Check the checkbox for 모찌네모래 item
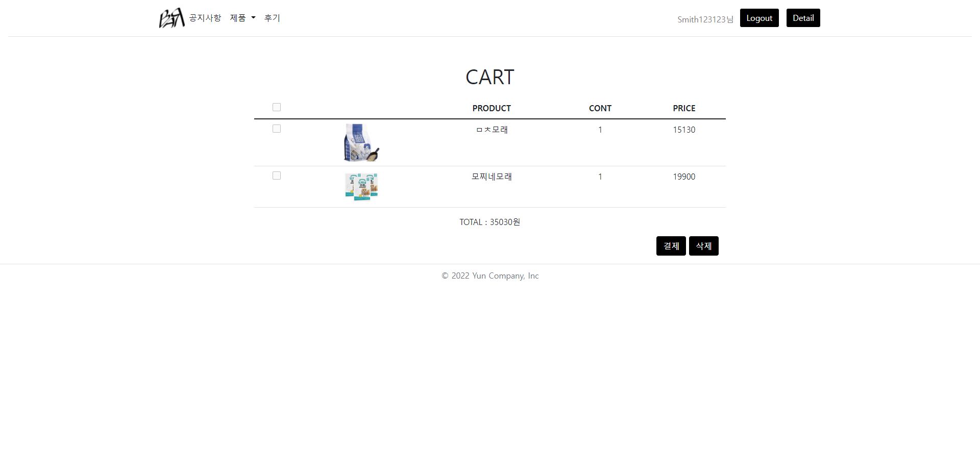The height and width of the screenshot is (475, 980). pos(277,176)
